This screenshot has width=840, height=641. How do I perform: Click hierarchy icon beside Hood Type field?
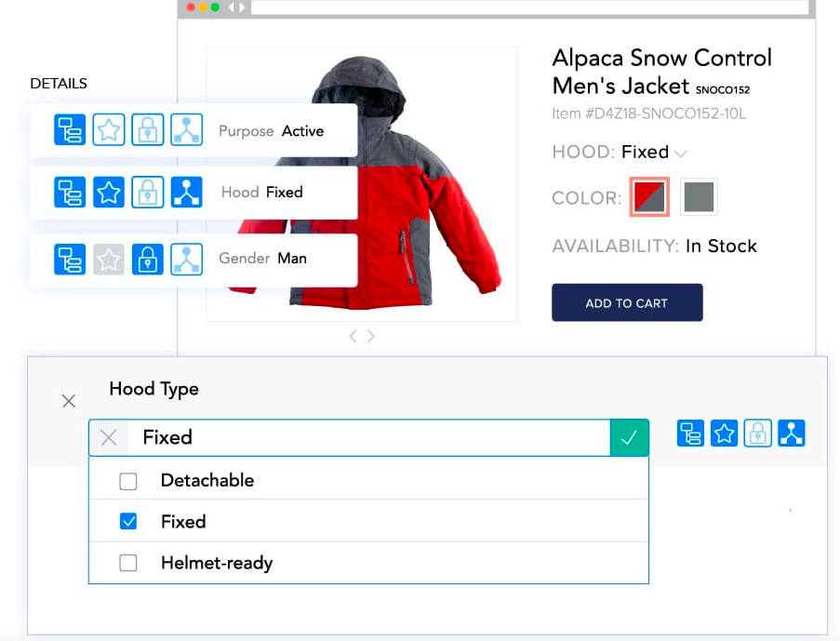tap(690, 433)
